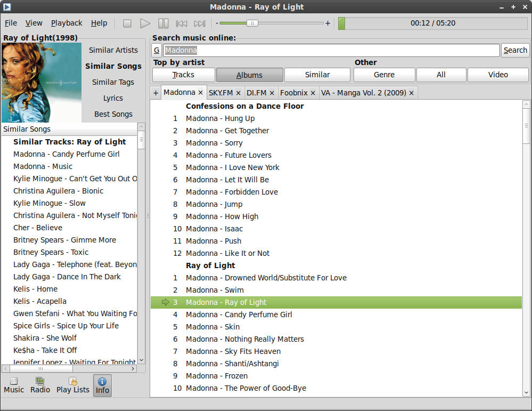
Task: Click the Search button
Action: click(515, 50)
